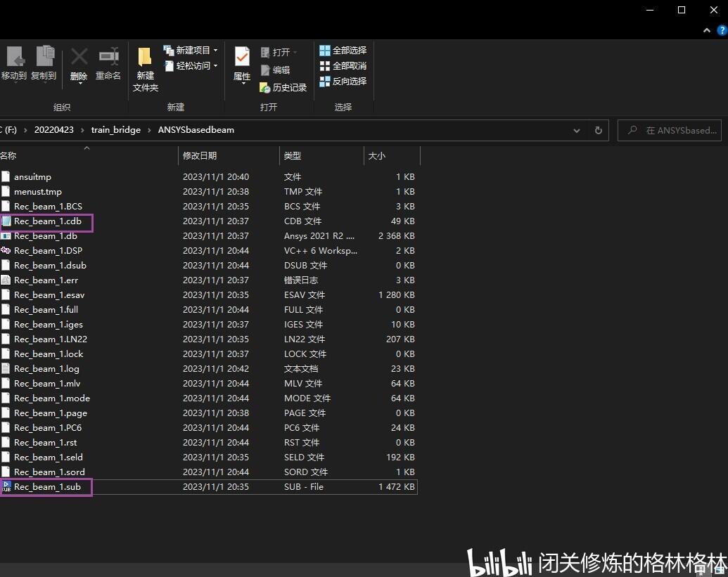Refresh the current folder view

599,131
